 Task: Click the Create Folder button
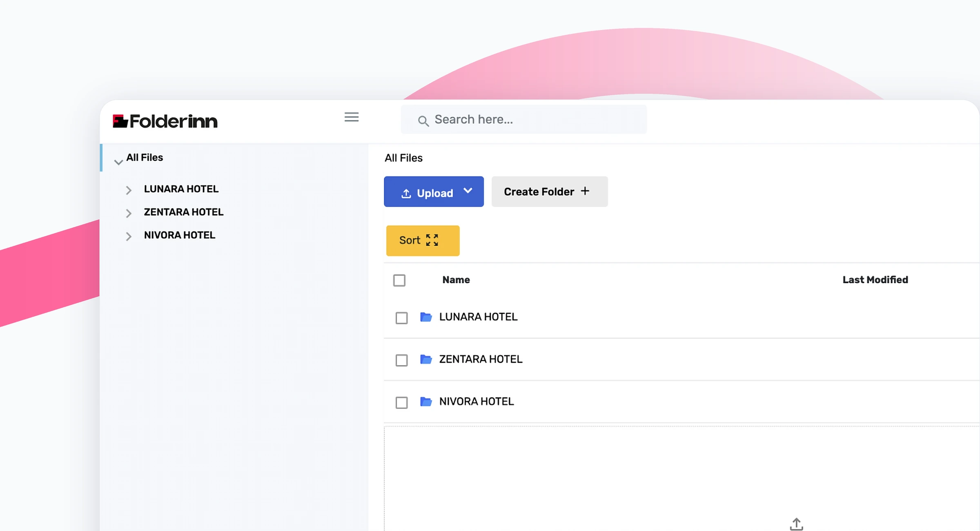click(x=550, y=192)
